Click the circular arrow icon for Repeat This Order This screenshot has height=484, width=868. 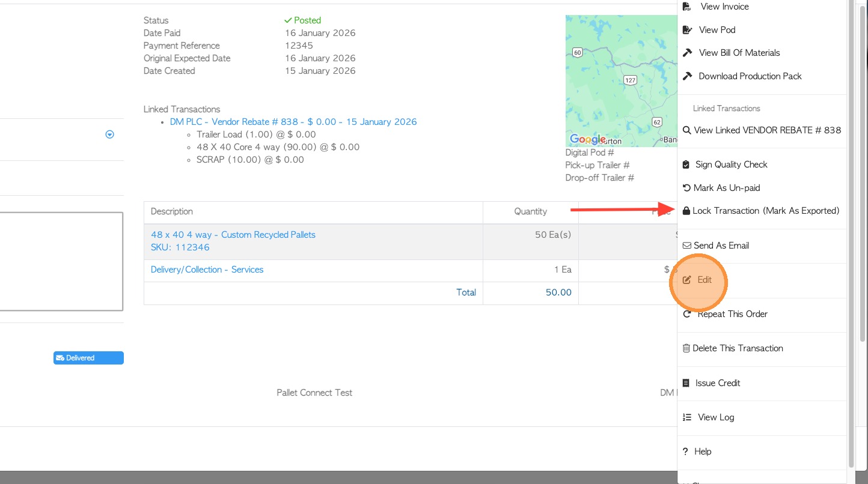pyautogui.click(x=687, y=314)
